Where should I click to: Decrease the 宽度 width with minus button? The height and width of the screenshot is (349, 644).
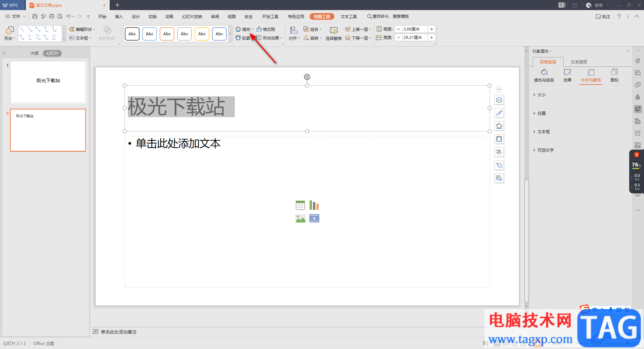pyautogui.click(x=398, y=38)
